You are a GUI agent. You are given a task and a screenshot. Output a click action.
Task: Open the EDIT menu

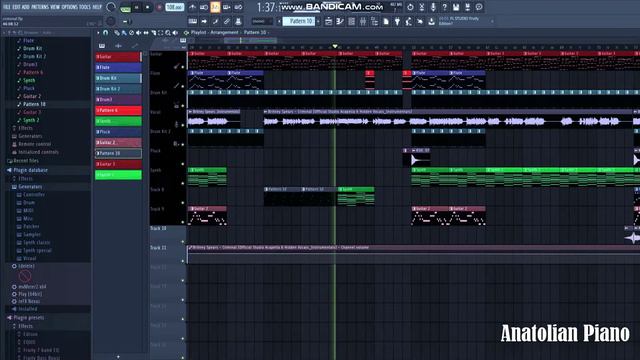[x=16, y=7]
